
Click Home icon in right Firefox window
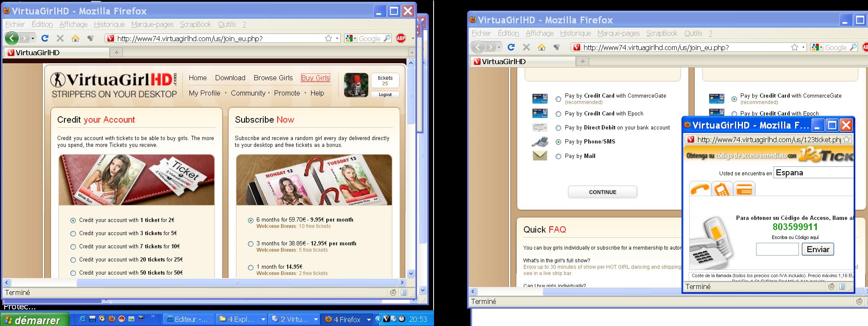[542, 47]
